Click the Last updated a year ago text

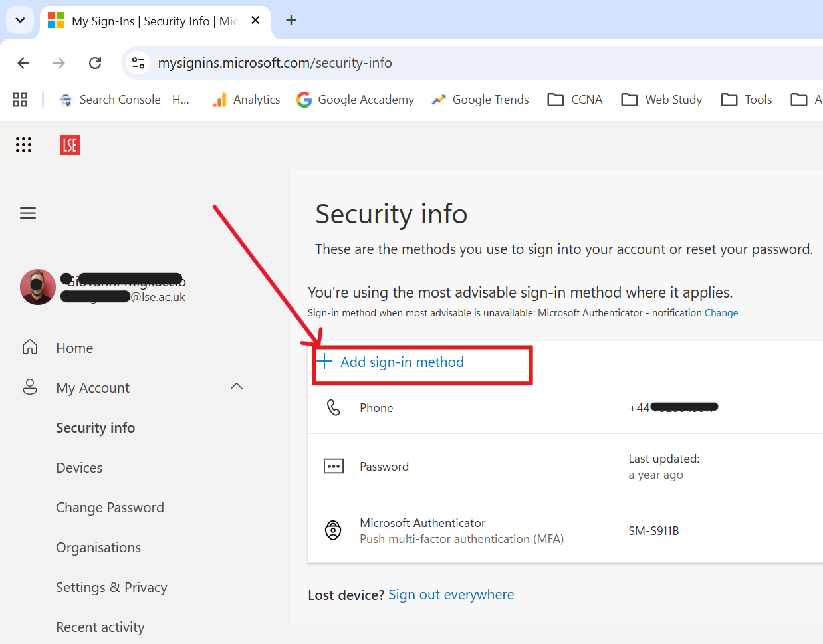(x=664, y=467)
